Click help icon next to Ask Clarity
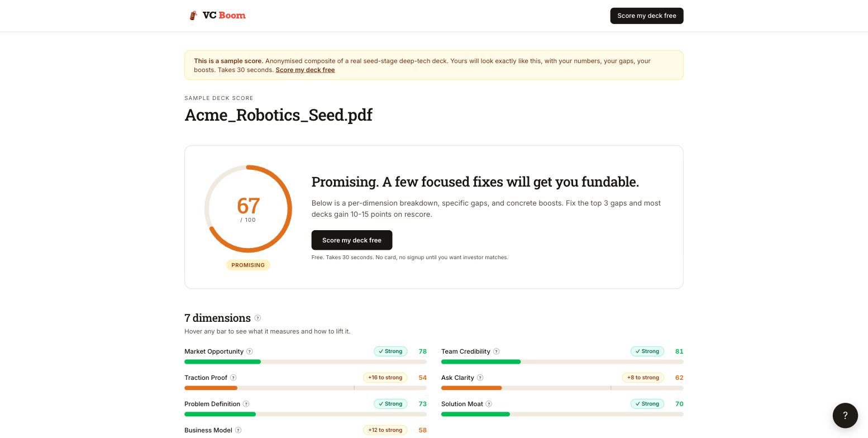Viewport: 868px width, 438px height. [480, 378]
